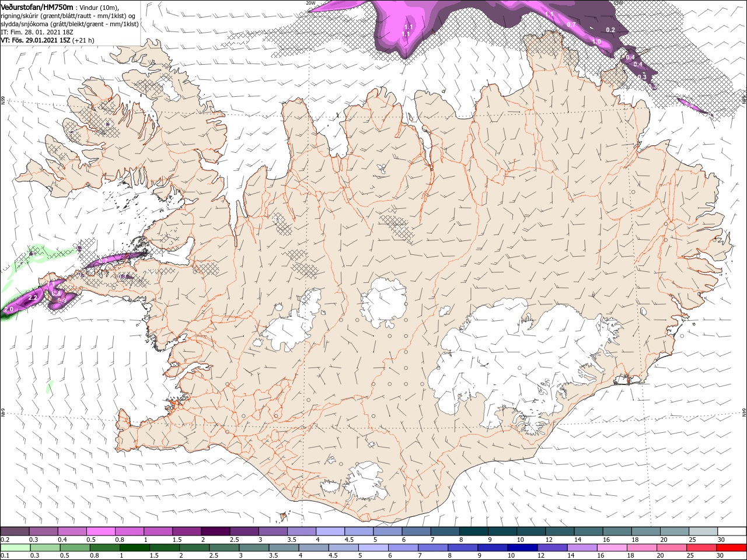Image resolution: width=747 pixels, height=560 pixels.
Task: Click the bright pink 0.5 swatch in upper legend
Action: 100,531
